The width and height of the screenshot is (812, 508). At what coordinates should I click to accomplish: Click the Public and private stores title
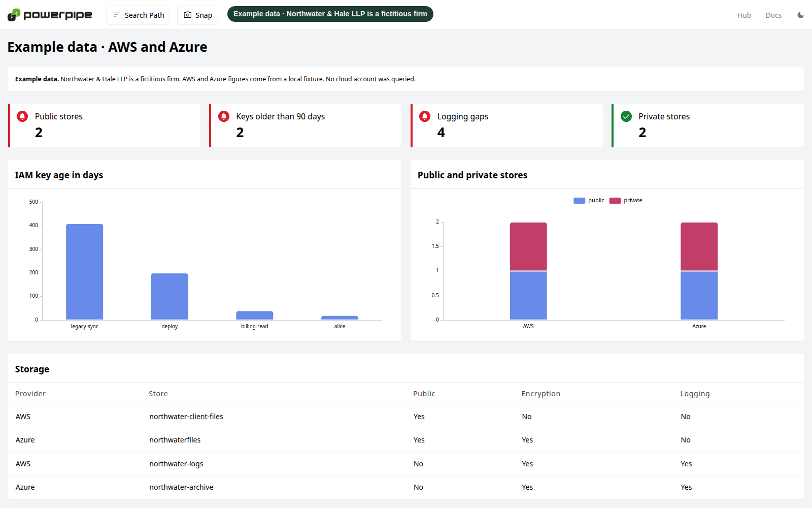pyautogui.click(x=472, y=175)
